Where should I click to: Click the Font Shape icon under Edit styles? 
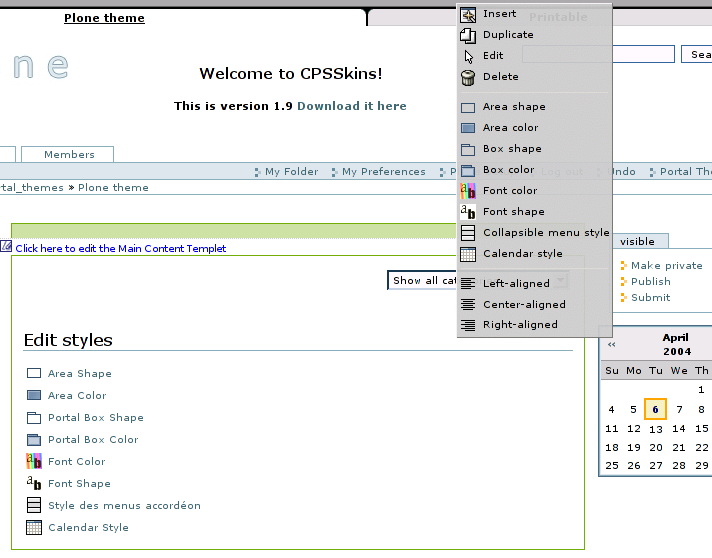point(34,483)
